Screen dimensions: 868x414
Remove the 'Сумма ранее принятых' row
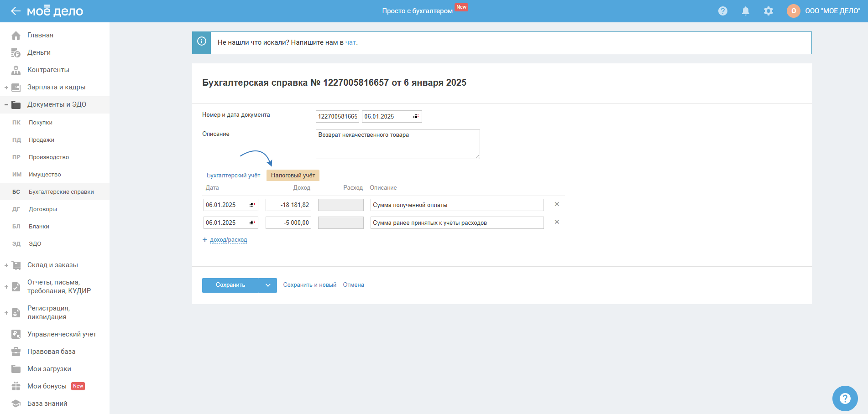point(557,222)
